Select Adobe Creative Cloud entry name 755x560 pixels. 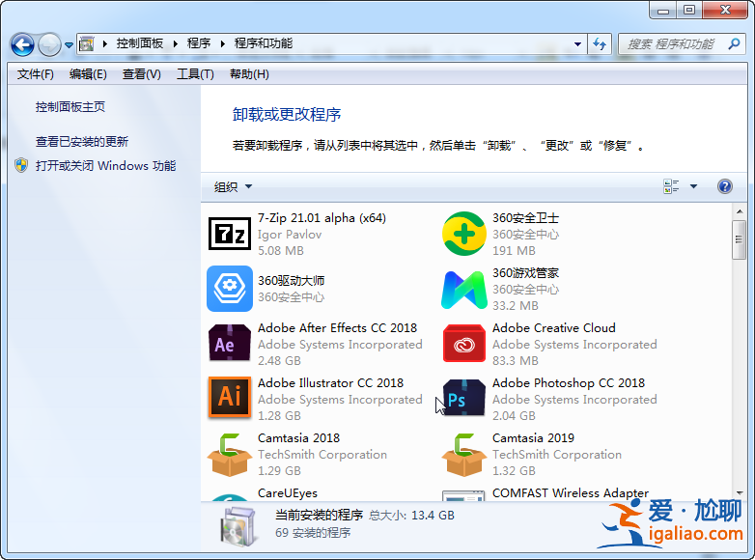click(x=554, y=328)
